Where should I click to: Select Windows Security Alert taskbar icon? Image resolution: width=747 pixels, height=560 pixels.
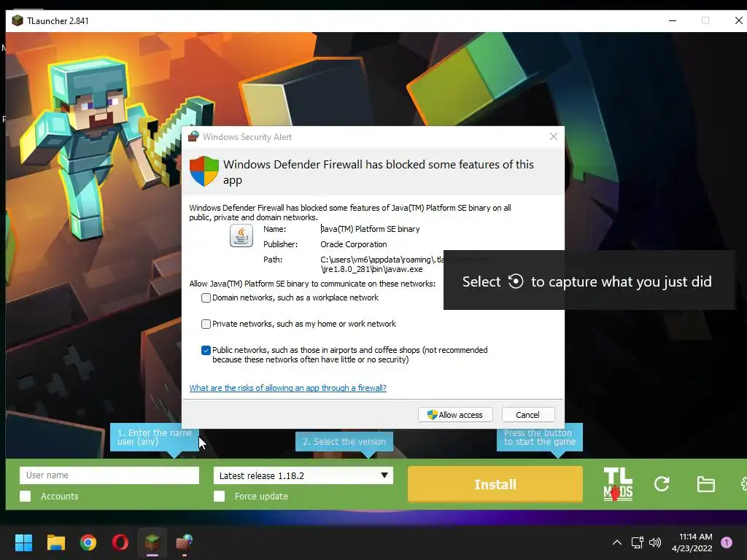coord(185,542)
